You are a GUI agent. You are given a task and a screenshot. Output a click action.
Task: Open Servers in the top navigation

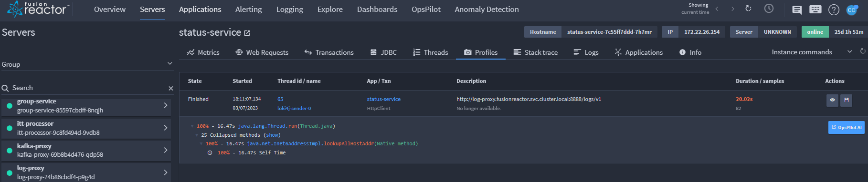[152, 10]
